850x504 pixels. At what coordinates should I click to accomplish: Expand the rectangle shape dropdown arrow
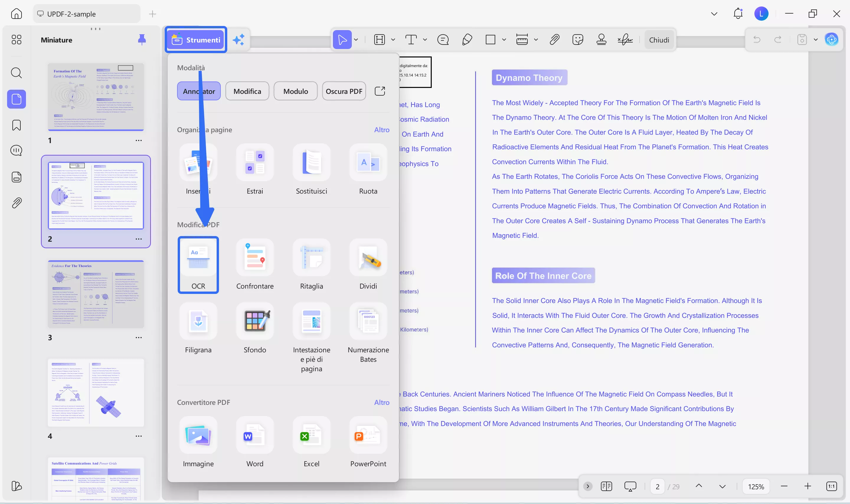(504, 40)
